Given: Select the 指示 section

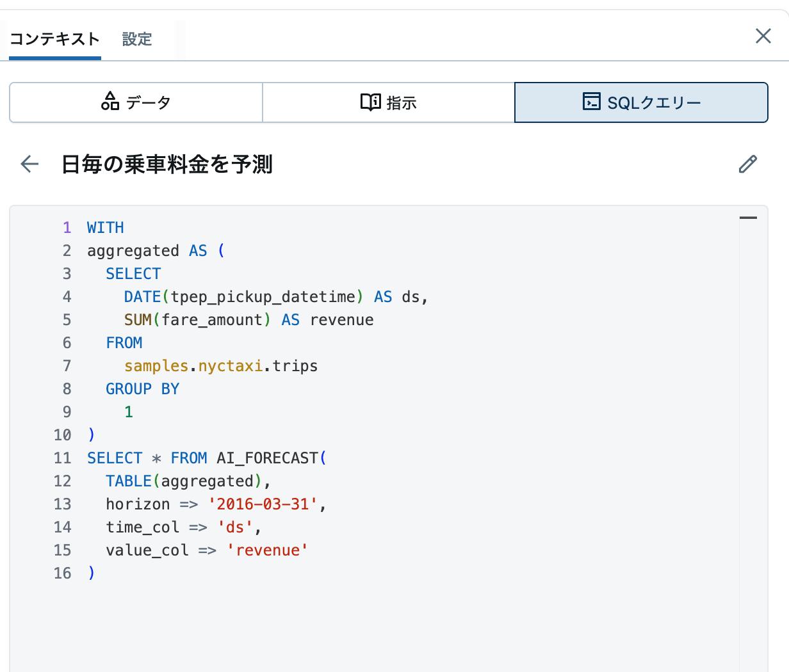Looking at the screenshot, I should (x=388, y=102).
